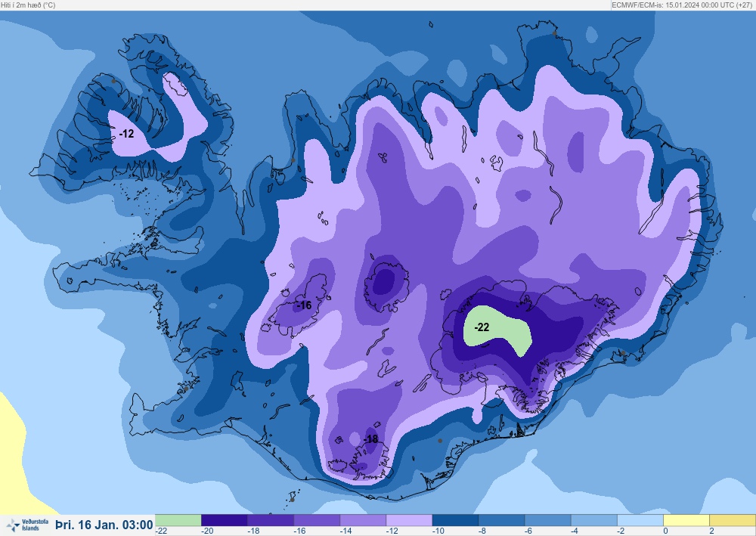The image size is (756, 536).
Task: Click the 0 value on the legend scale
Action: (665, 531)
